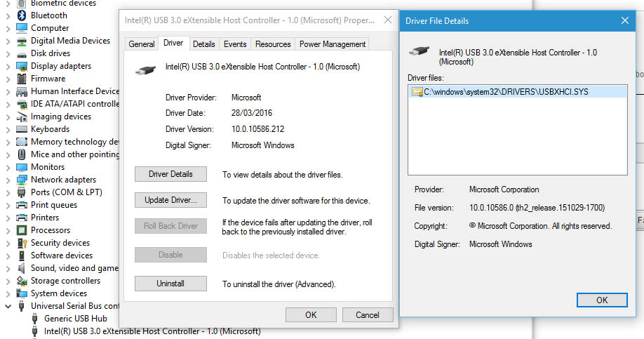
Task: Click OK in Driver File Details
Action: (602, 300)
